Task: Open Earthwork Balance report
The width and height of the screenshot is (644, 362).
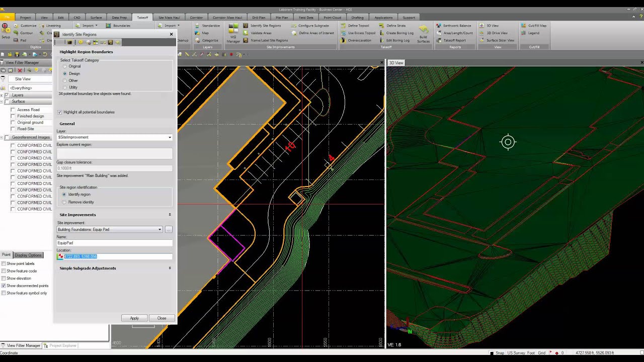Action: pyautogui.click(x=453, y=26)
